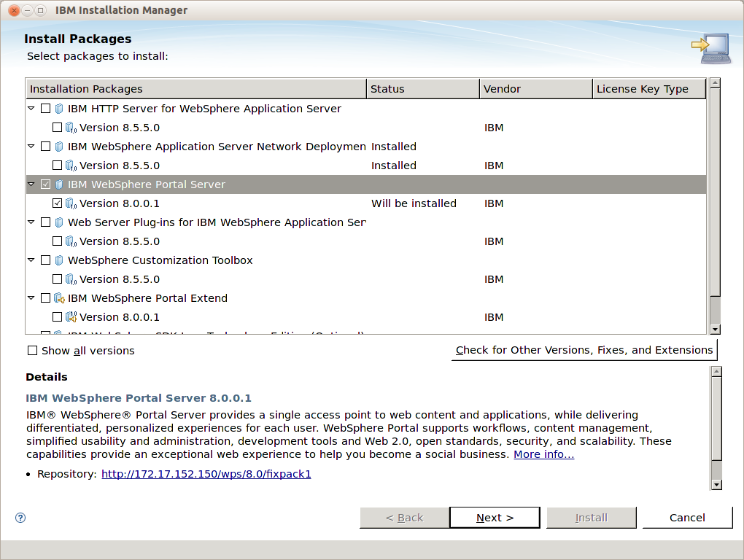This screenshot has height=560, width=744.
Task: Collapse the IBM WebSphere Portal Extend node
Action: pos(31,298)
